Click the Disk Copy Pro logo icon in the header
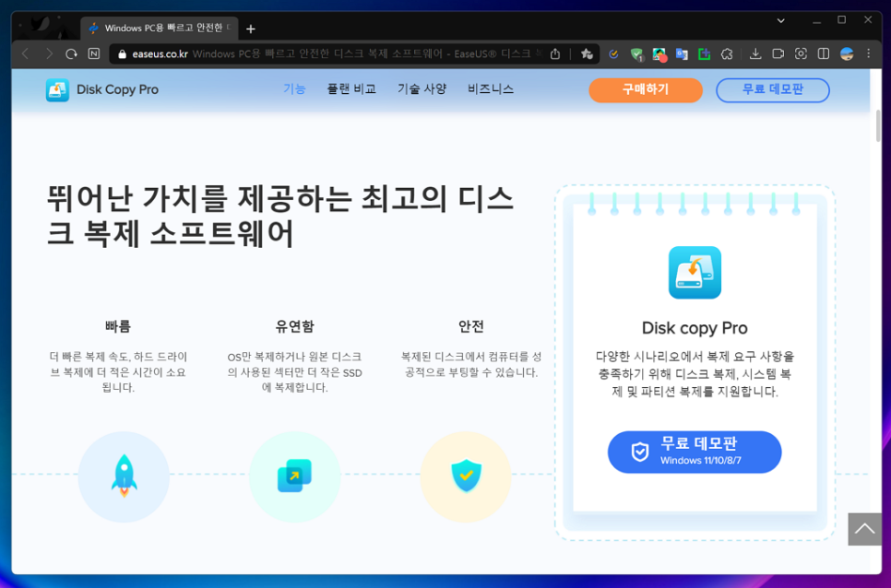Viewport: 891px width, 588px height. (57, 90)
